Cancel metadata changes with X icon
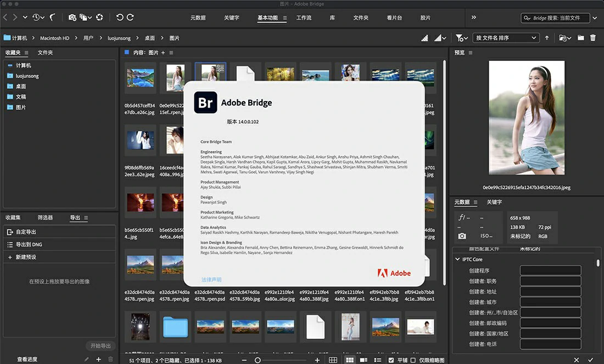604x364 pixels. pyautogui.click(x=576, y=360)
